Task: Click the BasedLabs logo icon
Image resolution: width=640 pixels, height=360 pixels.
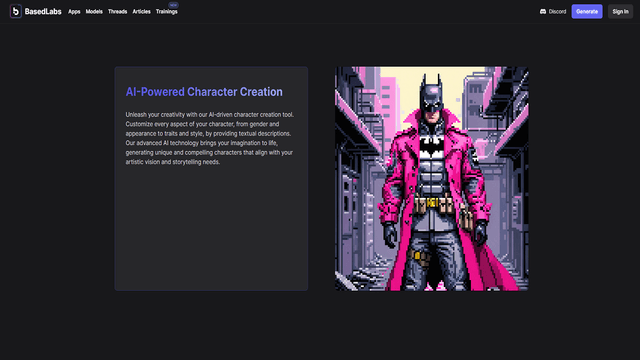Action: click(x=16, y=11)
